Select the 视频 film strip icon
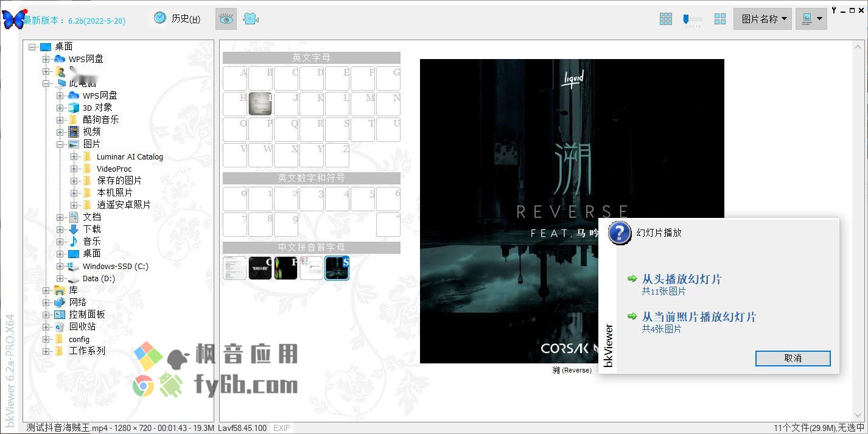Image resolution: width=868 pixels, height=434 pixels. coord(74,132)
